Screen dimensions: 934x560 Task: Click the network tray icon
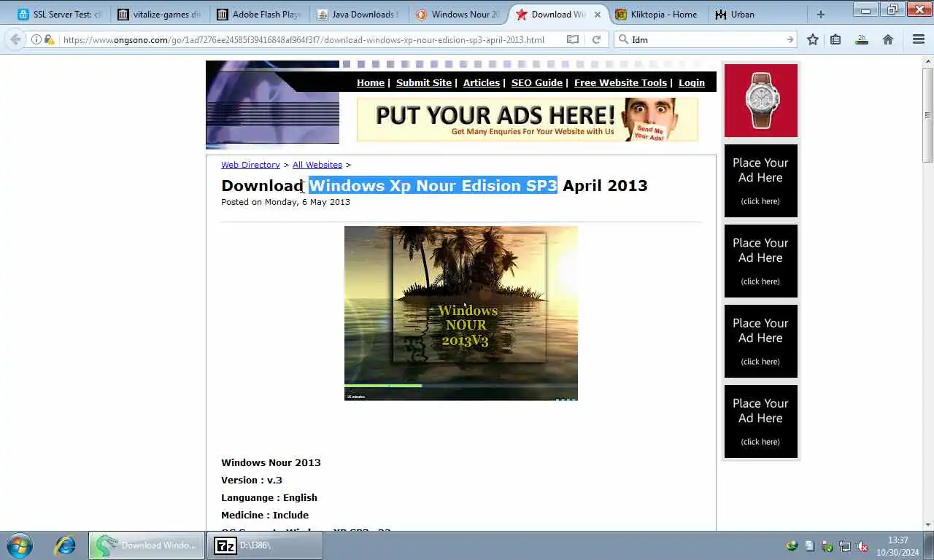point(845,546)
